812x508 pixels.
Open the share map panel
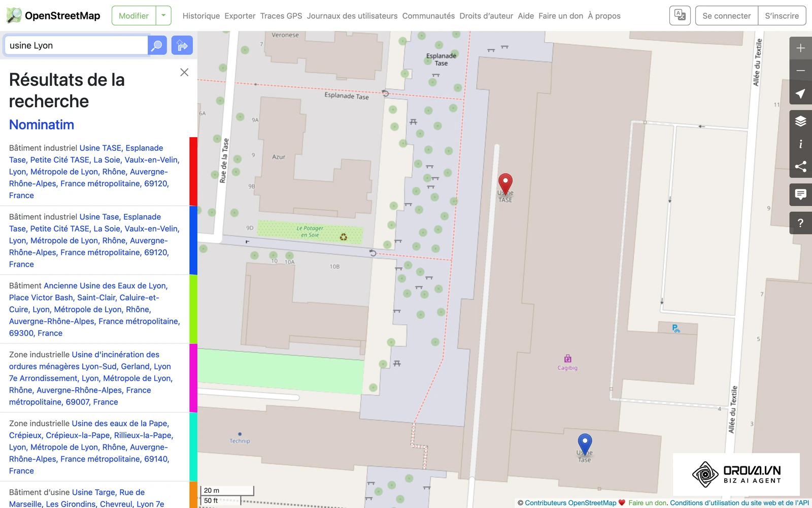(800, 167)
